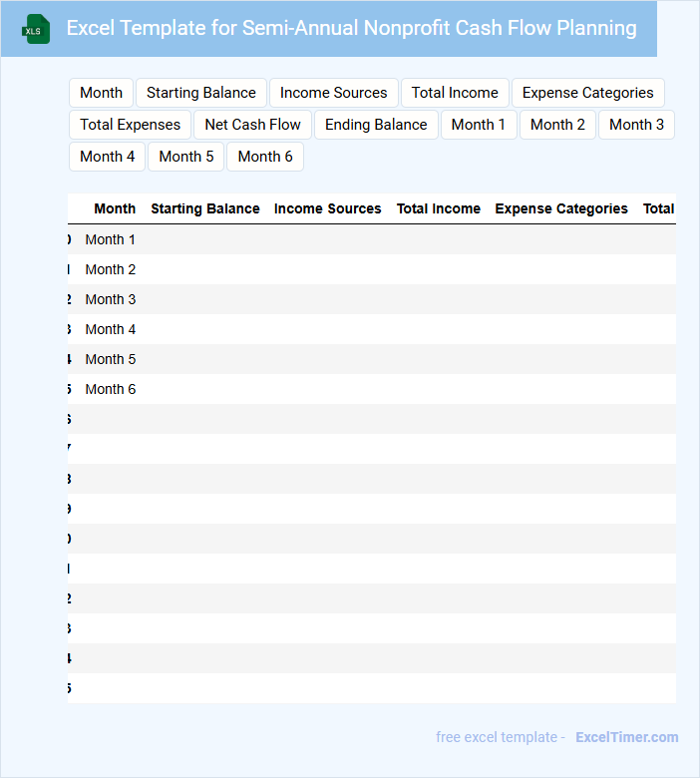Image resolution: width=700 pixels, height=778 pixels.
Task: Click the Expense Categories column header
Action: [561, 208]
